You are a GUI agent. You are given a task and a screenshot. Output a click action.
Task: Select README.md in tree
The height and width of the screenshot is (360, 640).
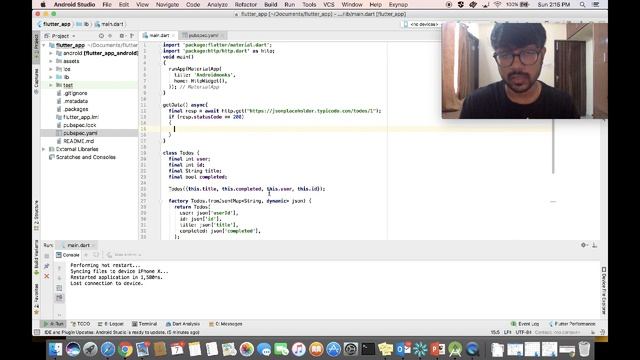[78, 141]
